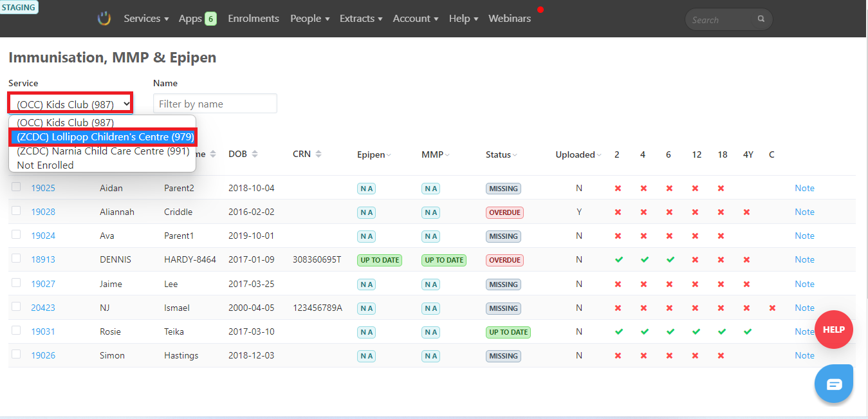Open the Account menu
This screenshot has width=868, height=419.
pyautogui.click(x=416, y=19)
